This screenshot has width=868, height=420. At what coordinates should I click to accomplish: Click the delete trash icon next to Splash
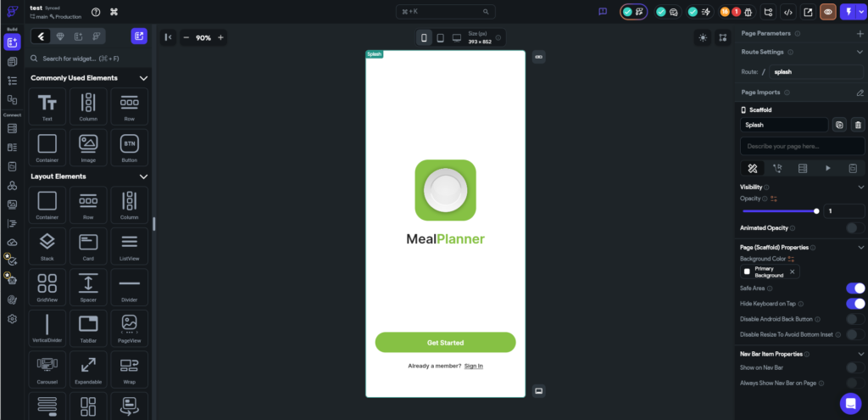[857, 125]
